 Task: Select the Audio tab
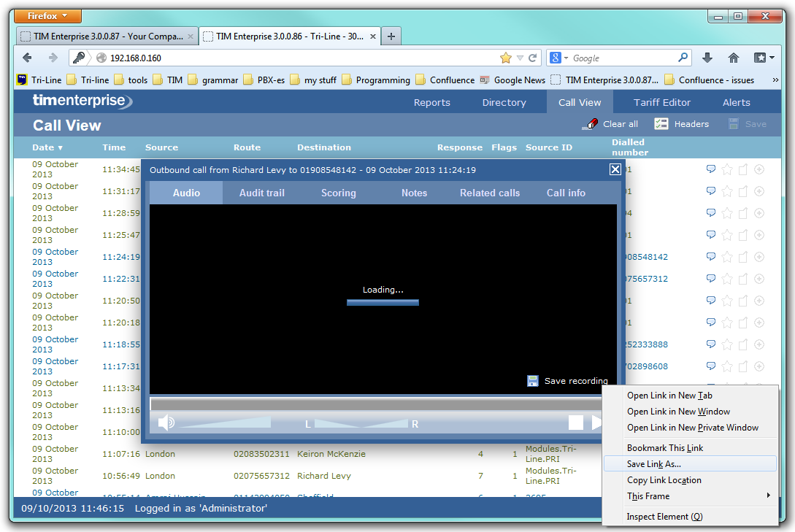pos(186,193)
